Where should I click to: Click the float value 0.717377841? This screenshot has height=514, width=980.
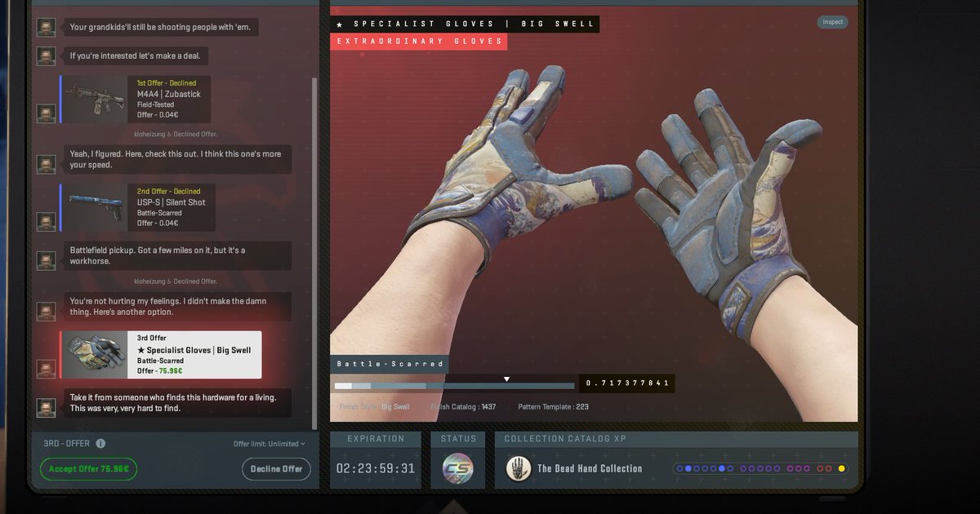[627, 383]
